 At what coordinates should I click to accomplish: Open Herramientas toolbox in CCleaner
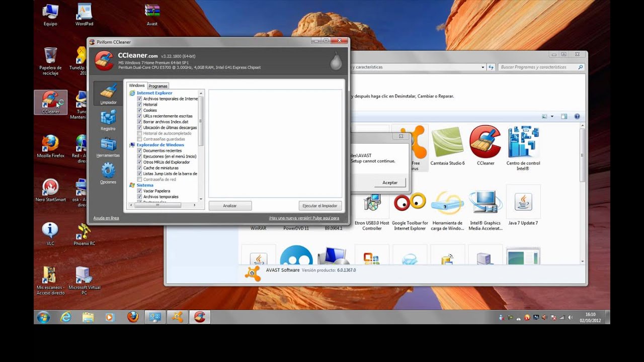coord(108,147)
